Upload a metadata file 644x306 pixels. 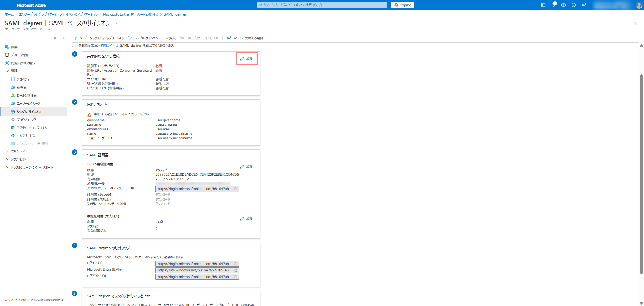point(99,38)
